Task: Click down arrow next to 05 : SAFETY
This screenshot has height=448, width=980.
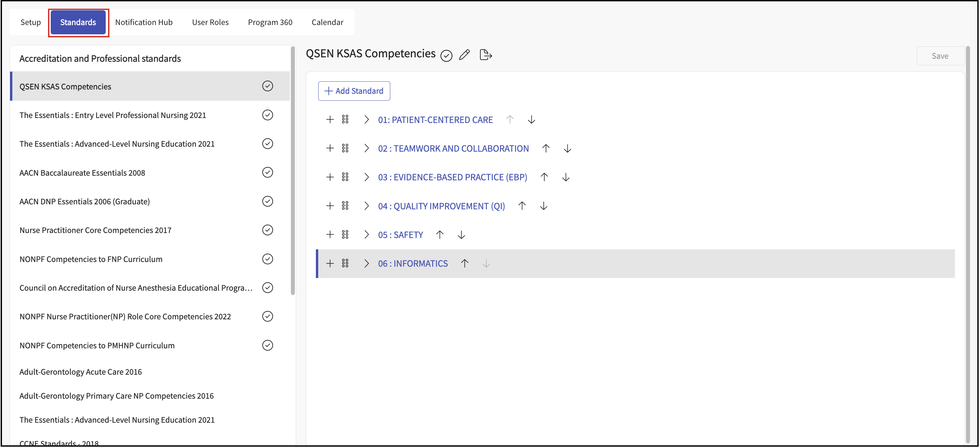Action: coord(461,235)
